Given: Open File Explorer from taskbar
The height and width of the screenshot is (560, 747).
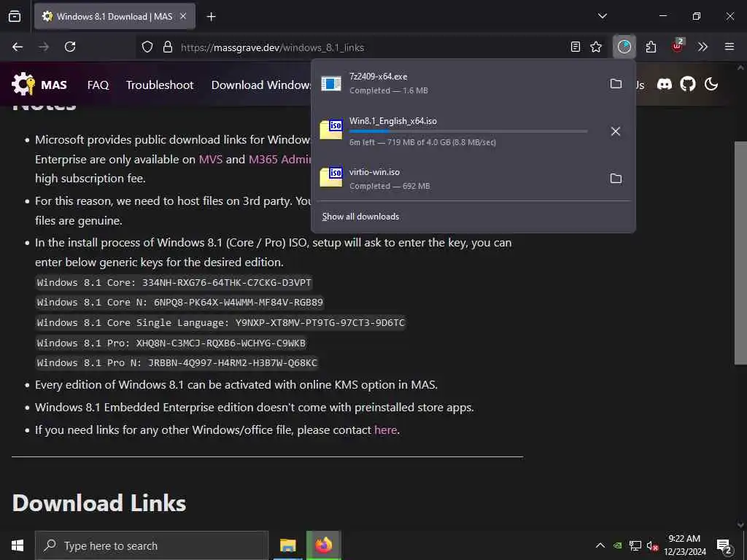Looking at the screenshot, I should point(287,545).
